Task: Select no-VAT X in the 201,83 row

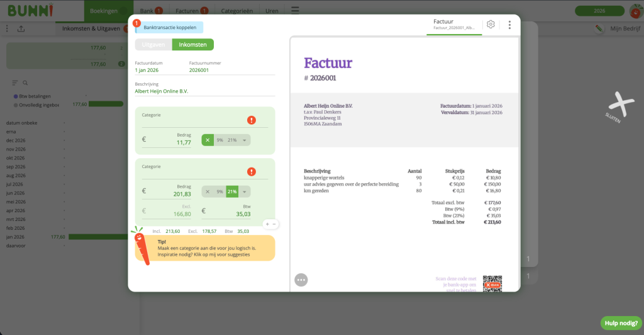Action: point(208,191)
